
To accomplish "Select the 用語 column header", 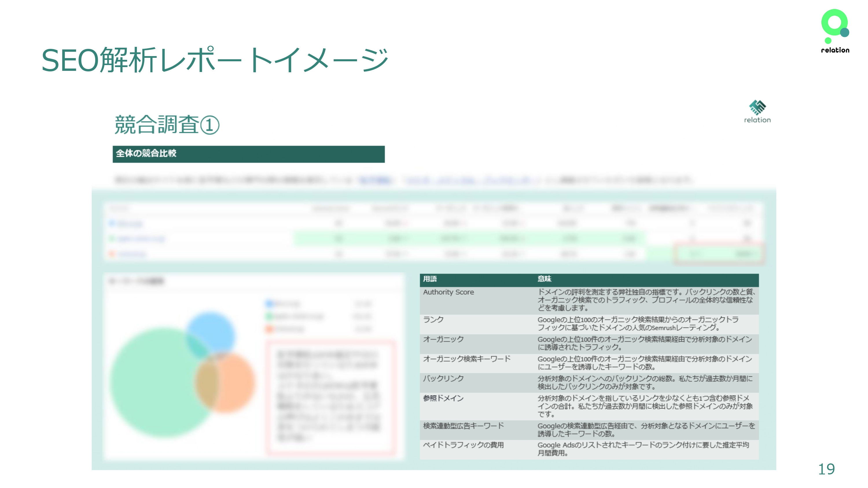I will tap(430, 279).
